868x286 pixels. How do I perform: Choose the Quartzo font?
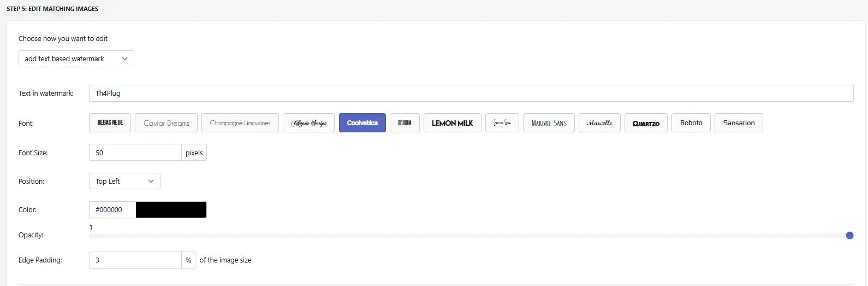pyautogui.click(x=646, y=123)
